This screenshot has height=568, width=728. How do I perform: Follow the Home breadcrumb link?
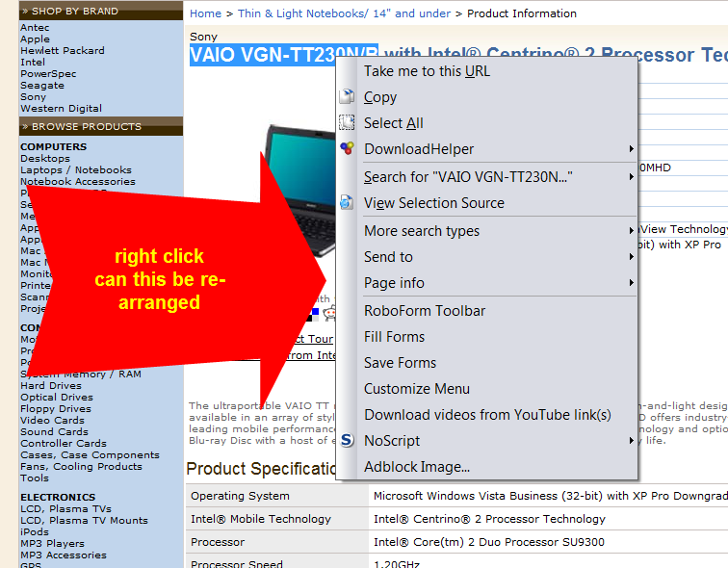(205, 13)
